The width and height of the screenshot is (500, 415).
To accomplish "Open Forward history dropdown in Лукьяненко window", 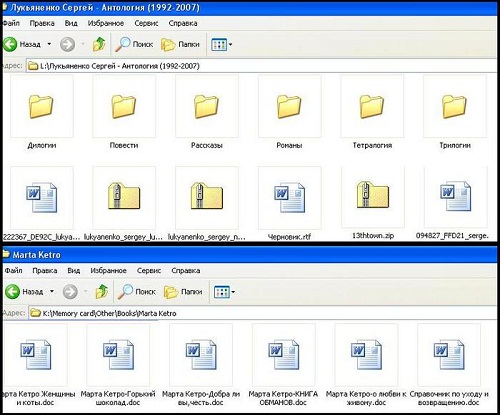I will click(x=83, y=44).
